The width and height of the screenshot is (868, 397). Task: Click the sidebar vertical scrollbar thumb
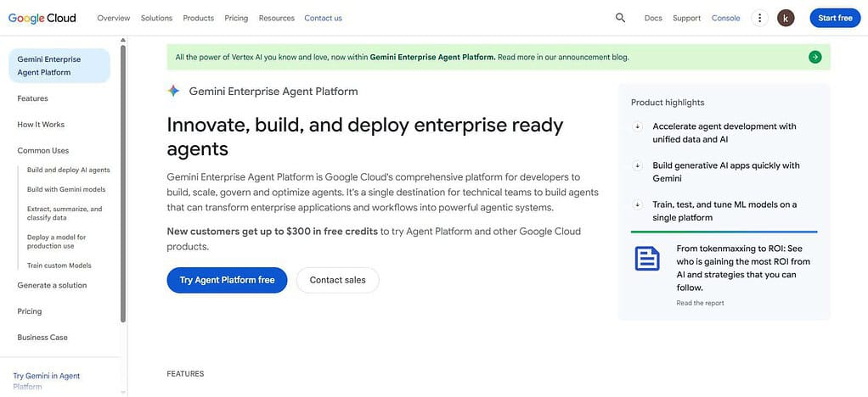(123, 183)
